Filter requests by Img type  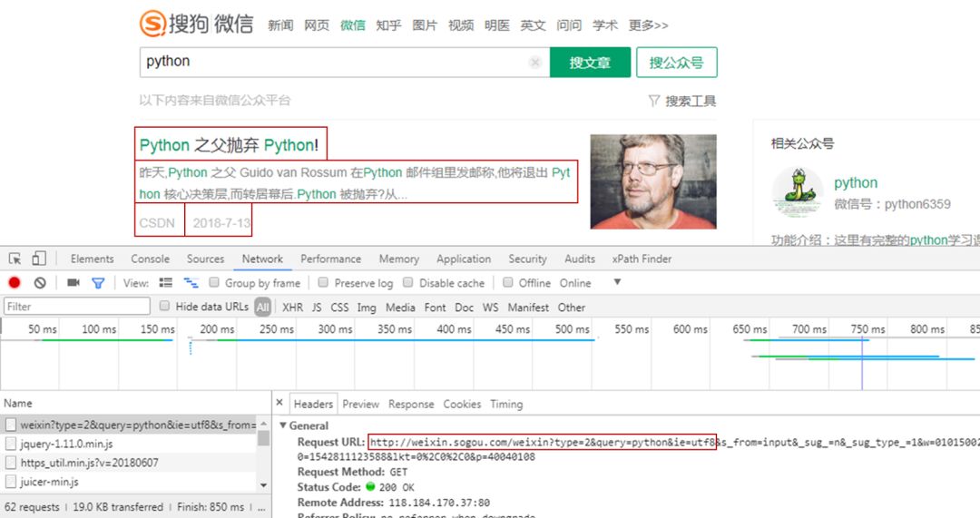[367, 308]
